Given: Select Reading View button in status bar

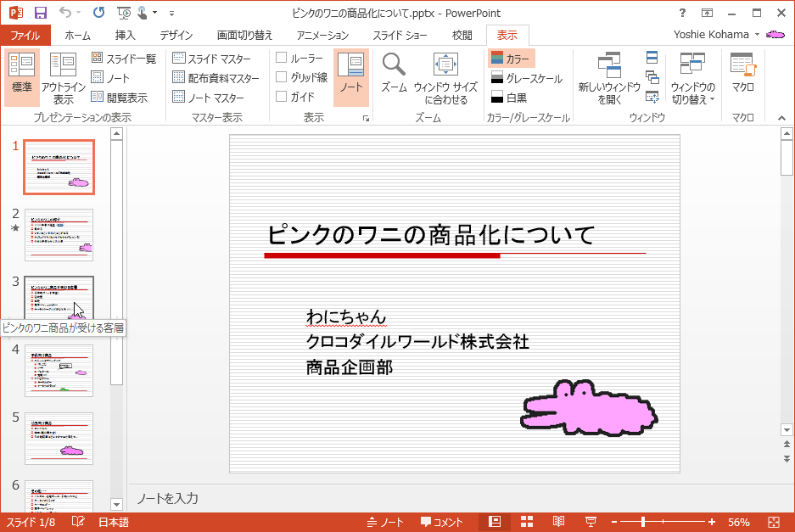Looking at the screenshot, I should click(559, 521).
